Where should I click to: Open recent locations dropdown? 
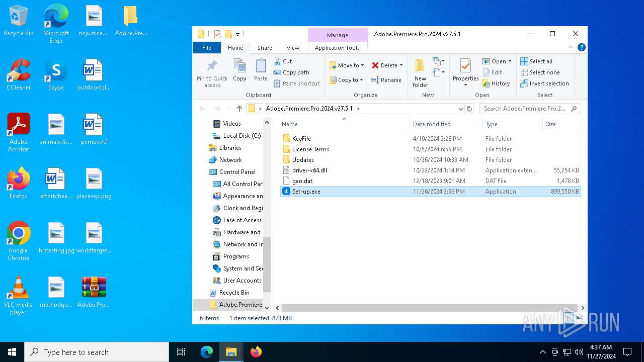[228, 109]
